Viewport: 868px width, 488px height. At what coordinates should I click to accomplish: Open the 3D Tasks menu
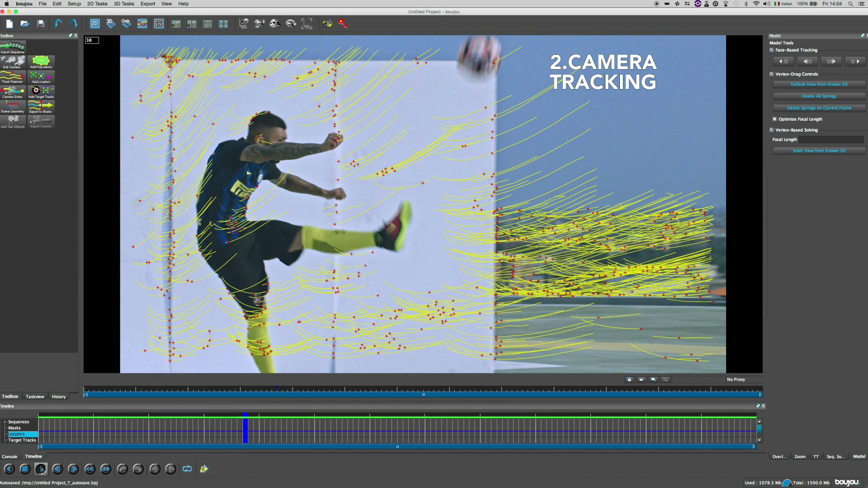124,4
